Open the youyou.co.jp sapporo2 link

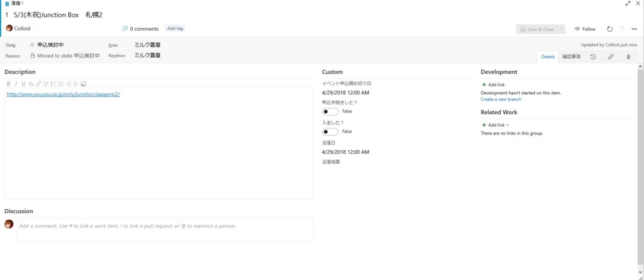(x=64, y=94)
